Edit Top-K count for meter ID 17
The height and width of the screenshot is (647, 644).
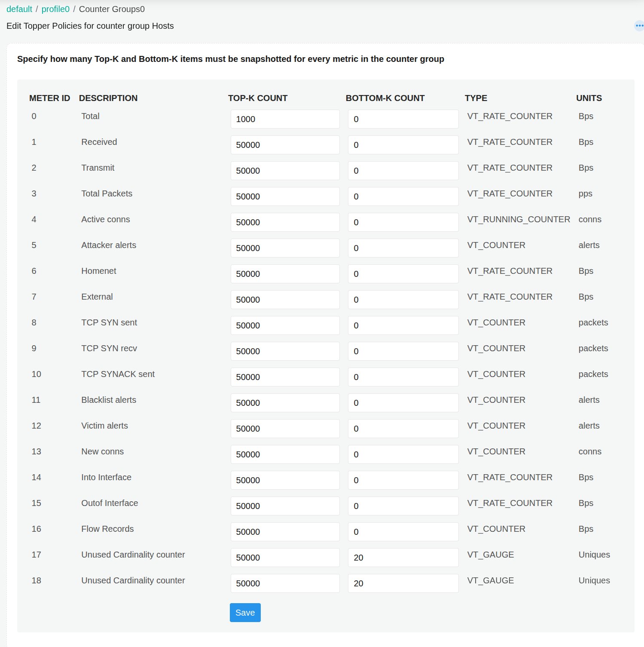coord(285,558)
